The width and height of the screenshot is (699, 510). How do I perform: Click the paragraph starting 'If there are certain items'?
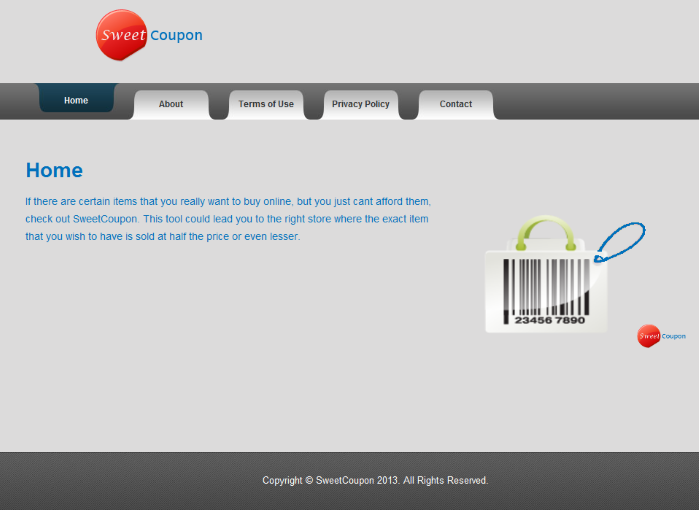click(x=228, y=219)
